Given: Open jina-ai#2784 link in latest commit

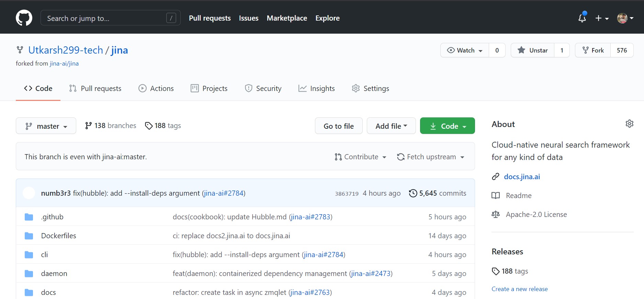Looking at the screenshot, I should click(x=224, y=193).
